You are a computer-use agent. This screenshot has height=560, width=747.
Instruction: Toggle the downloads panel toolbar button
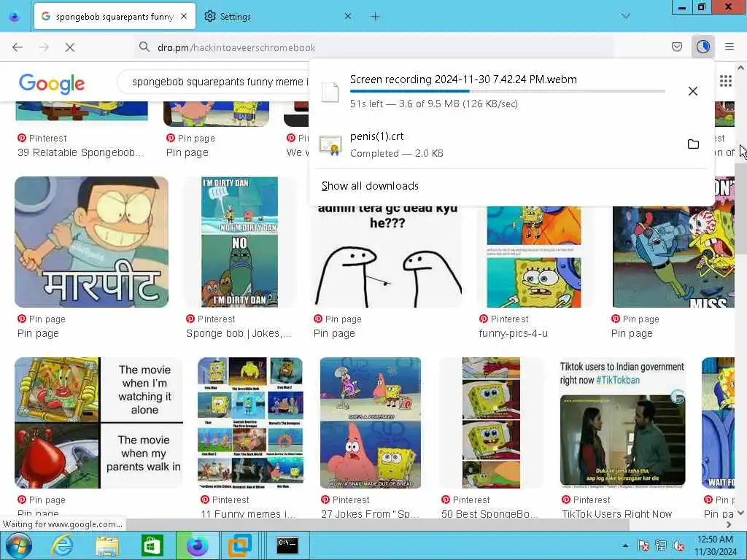[x=703, y=47]
